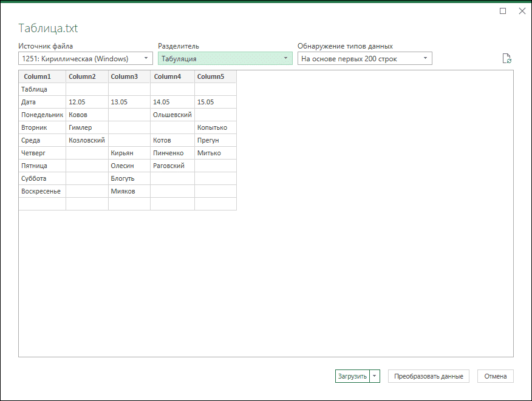This screenshot has width=532, height=401.
Task: Select the Воскресенье row cell
Action: point(41,191)
